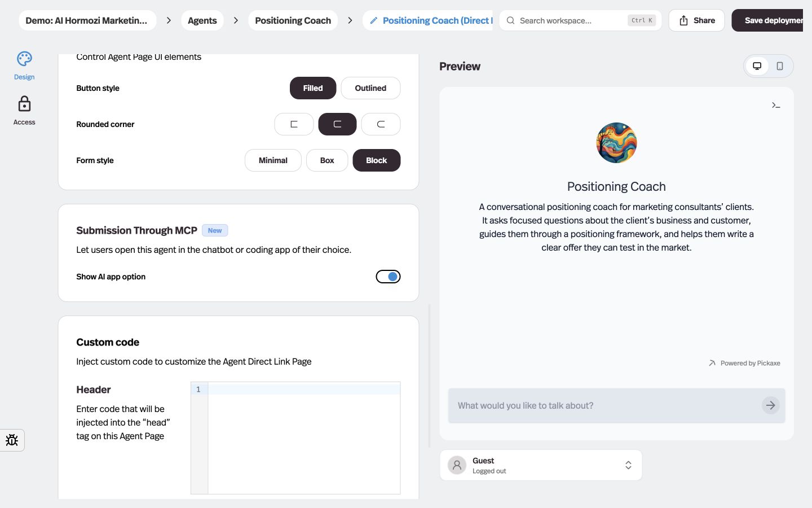The width and height of the screenshot is (812, 508).
Task: Click the Share button
Action: coord(696,20)
